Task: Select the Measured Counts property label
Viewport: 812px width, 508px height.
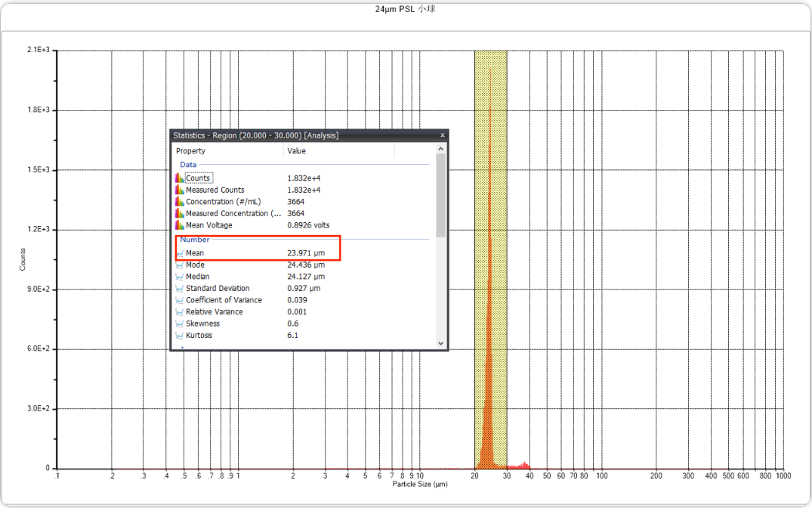Action: (215, 190)
